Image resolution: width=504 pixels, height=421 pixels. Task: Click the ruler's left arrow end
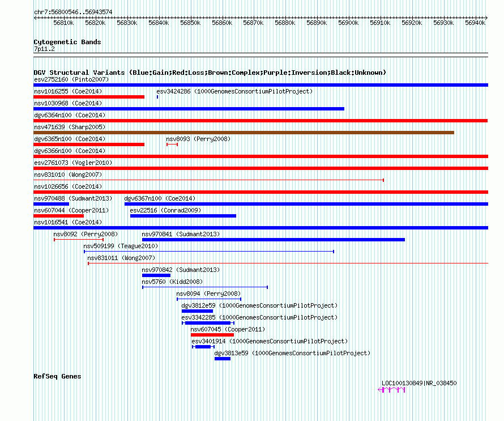(x=35, y=18)
